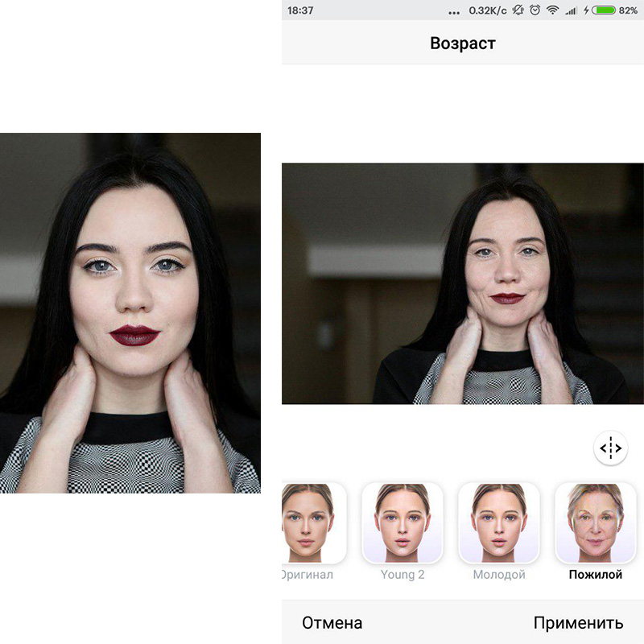Tap the before/after compare split icon

point(611,448)
